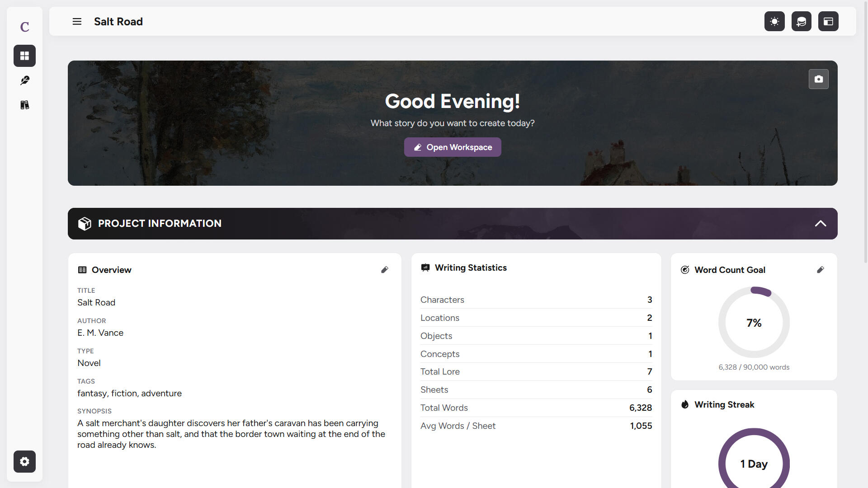Click the Overview title value Salt Road

tap(96, 303)
